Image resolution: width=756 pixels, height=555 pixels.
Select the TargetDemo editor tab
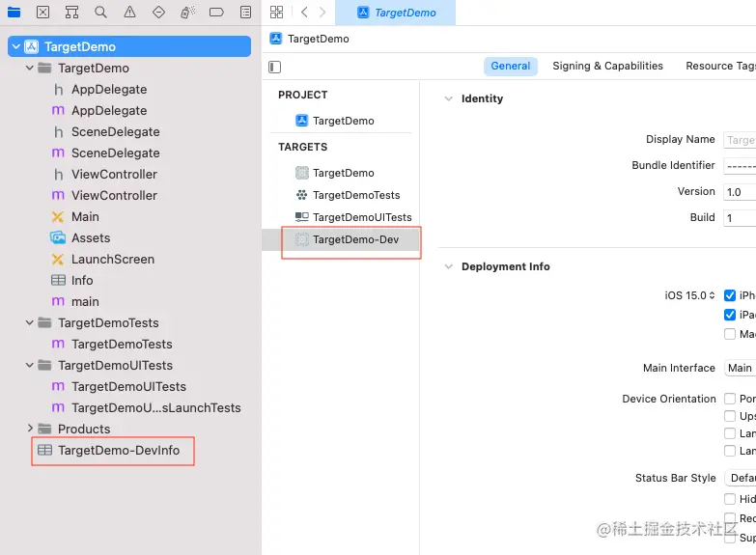point(395,13)
